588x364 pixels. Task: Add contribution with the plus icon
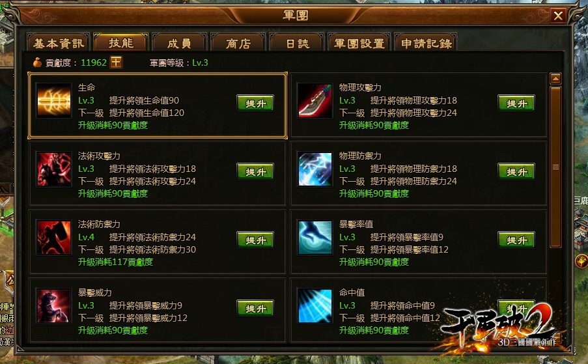116,63
